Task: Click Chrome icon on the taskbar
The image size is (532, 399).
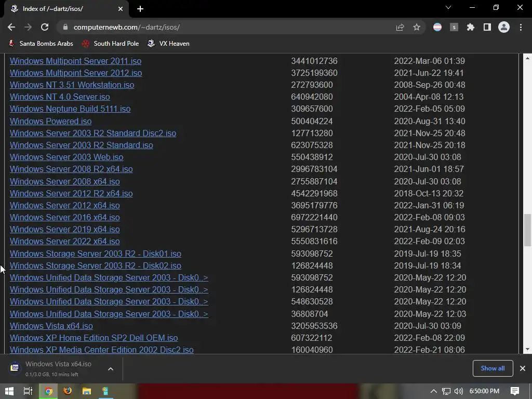Action: (x=48, y=391)
